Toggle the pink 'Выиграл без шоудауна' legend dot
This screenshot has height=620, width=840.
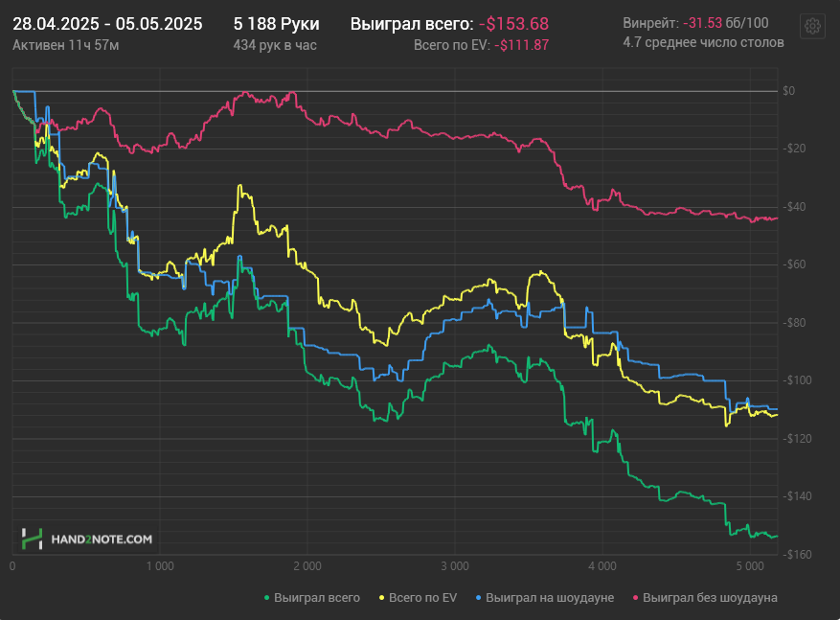point(635,598)
